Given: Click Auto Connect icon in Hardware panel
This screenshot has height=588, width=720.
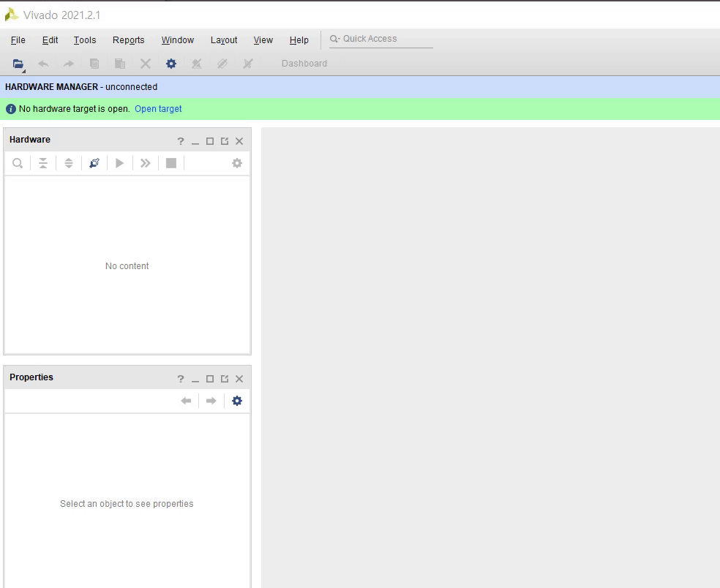Looking at the screenshot, I should click(x=94, y=163).
